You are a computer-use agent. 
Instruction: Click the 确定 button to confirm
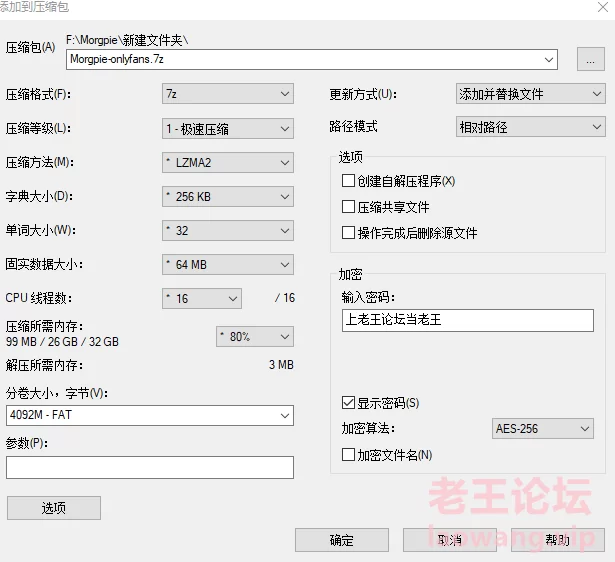pyautogui.click(x=341, y=540)
